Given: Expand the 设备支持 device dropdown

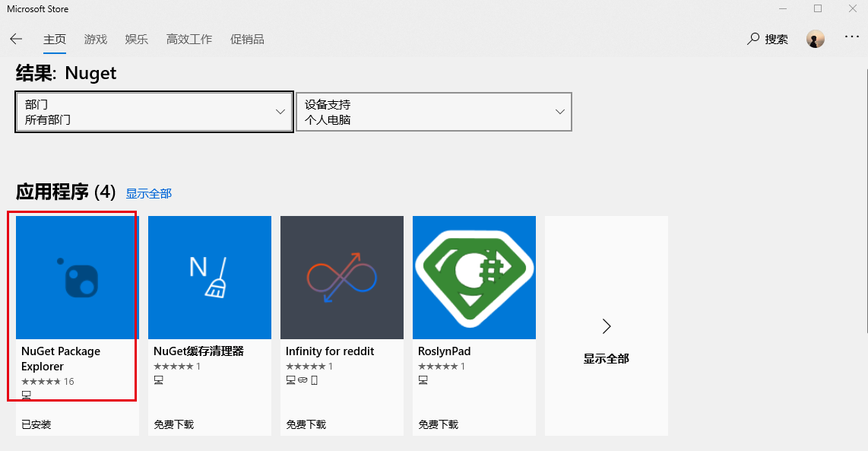Looking at the screenshot, I should coord(433,112).
